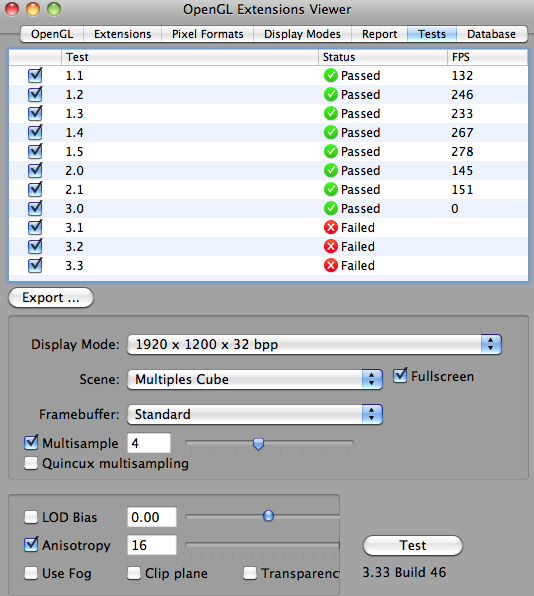Image resolution: width=534 pixels, height=596 pixels.
Task: Click the green Passed icon for test 1.2
Action: (x=331, y=94)
